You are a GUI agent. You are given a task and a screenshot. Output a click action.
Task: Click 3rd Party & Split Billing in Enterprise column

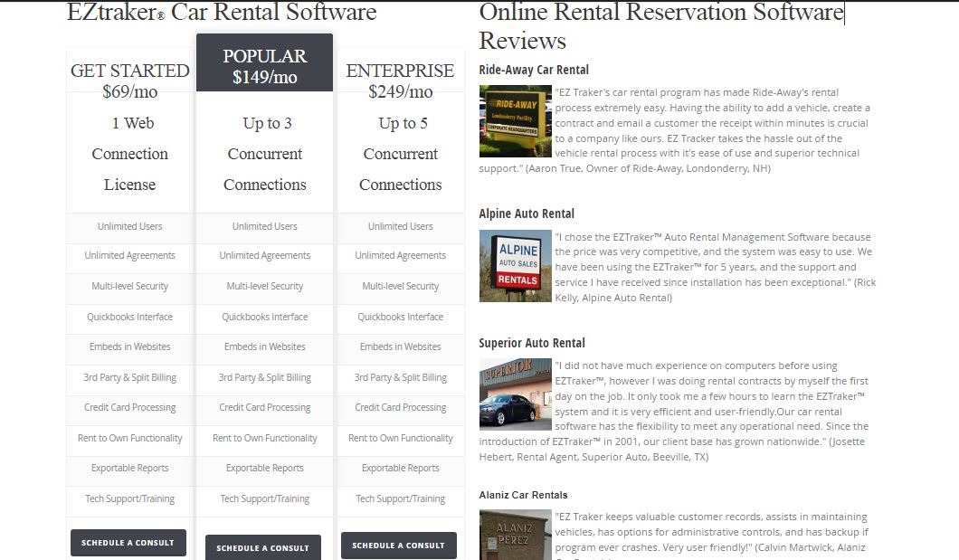click(401, 378)
